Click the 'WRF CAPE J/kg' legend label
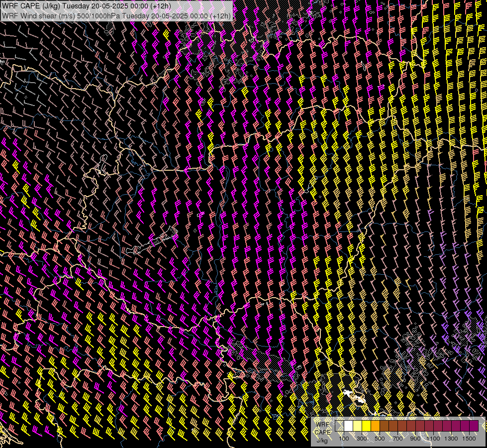The image size is (487, 448). pos(323,433)
